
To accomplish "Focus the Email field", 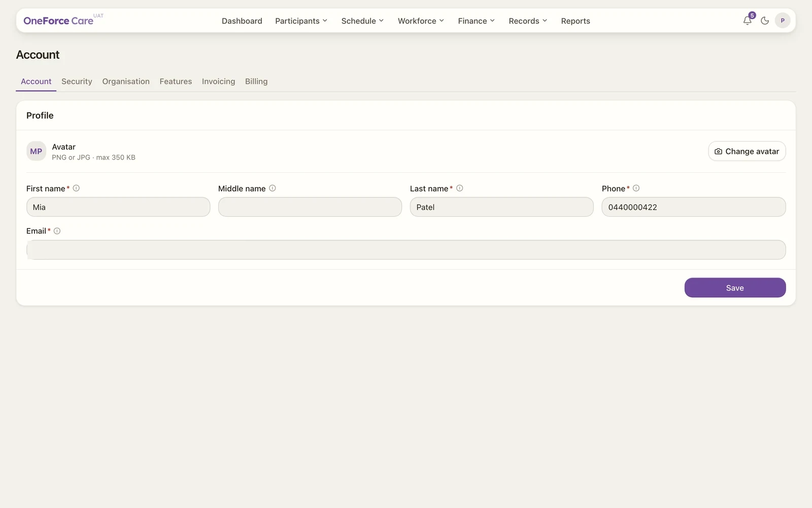I will [x=406, y=250].
